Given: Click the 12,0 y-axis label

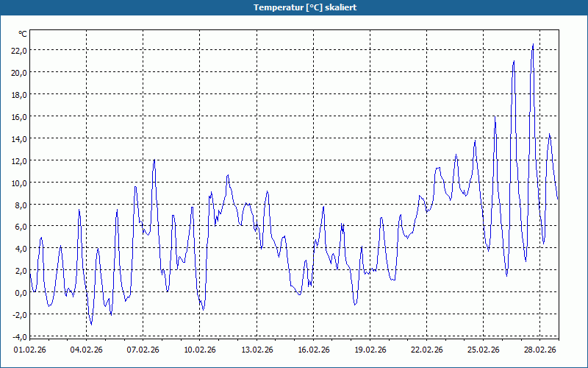Looking at the screenshot, I should (19, 161).
